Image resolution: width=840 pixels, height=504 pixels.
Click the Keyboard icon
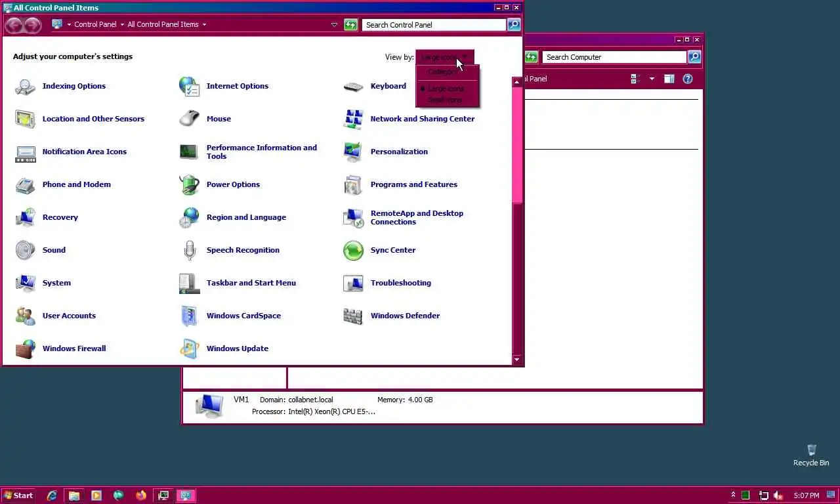[353, 86]
